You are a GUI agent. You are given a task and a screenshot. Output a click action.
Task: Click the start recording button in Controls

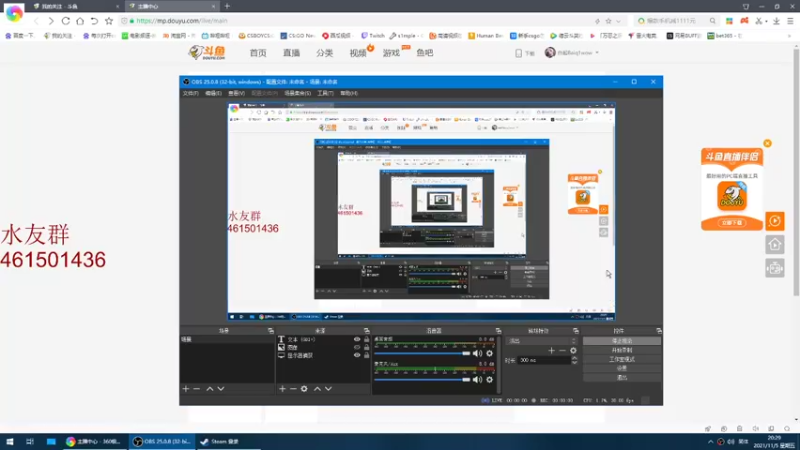tap(621, 350)
